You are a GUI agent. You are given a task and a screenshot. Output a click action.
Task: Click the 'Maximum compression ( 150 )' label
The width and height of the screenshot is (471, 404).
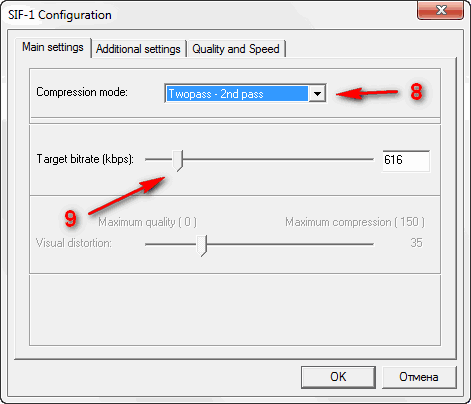(355, 222)
